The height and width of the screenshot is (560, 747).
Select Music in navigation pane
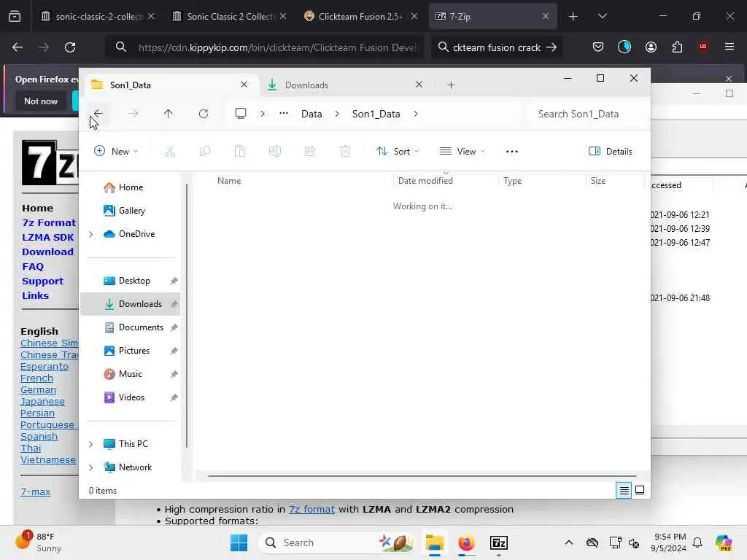coord(130,374)
